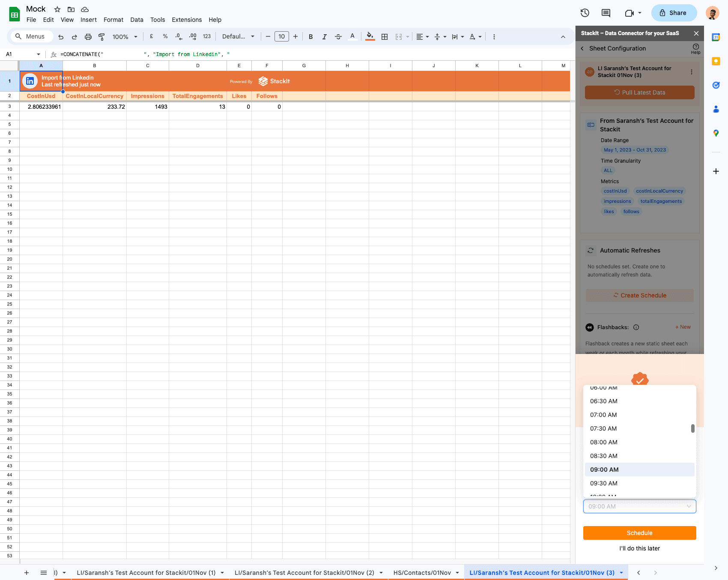The width and height of the screenshot is (728, 580).
Task: Toggle strikethrough formatting
Action: 338,37
